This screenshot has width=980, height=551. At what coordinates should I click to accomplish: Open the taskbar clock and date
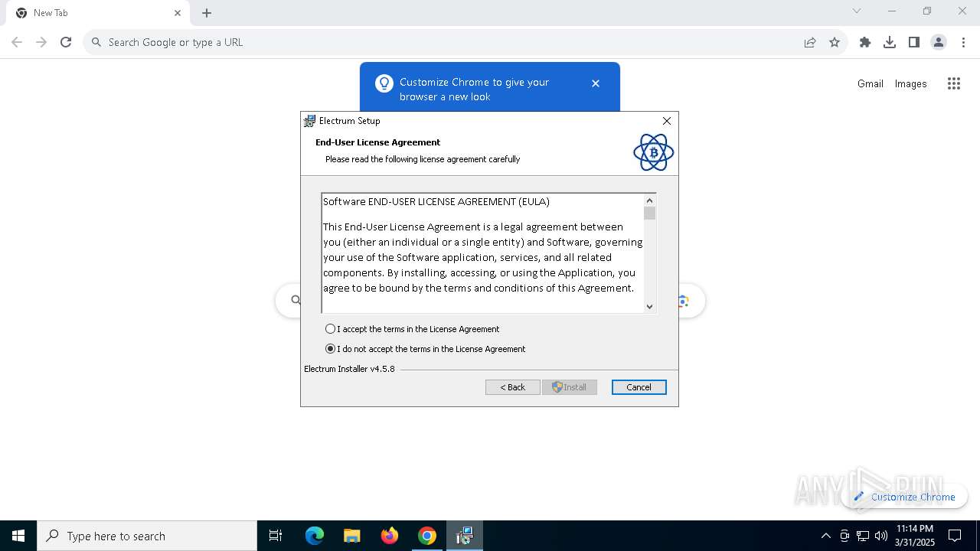click(x=914, y=536)
